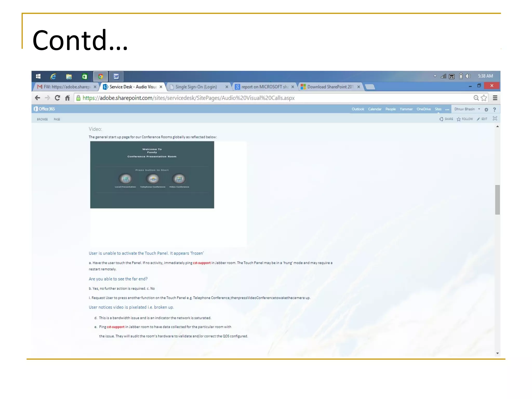Open Word from the Windows taskbar
The image size is (532, 399).
116,76
